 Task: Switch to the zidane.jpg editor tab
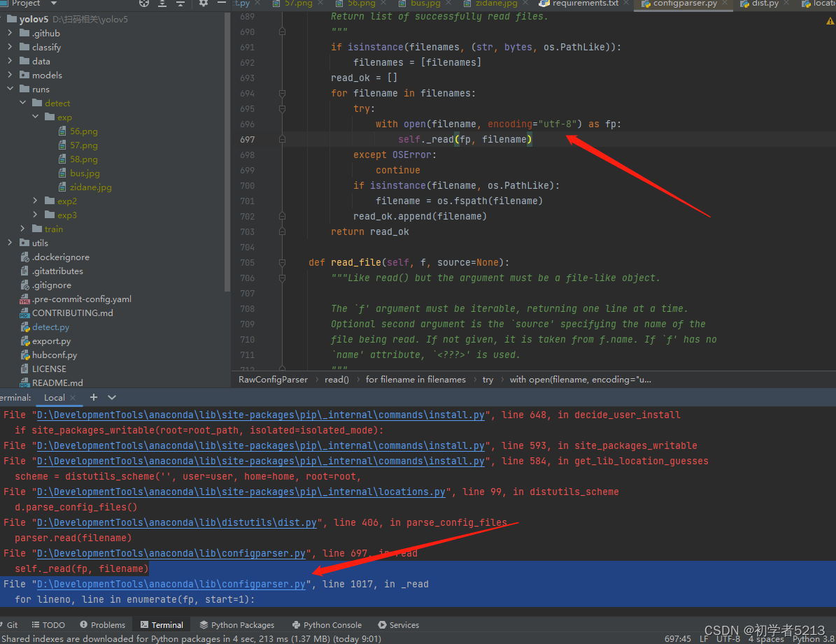tap(496, 3)
